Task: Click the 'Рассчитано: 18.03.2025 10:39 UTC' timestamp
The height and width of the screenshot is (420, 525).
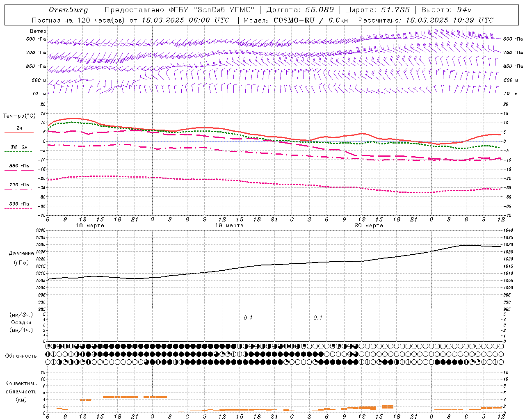Action: 426,20
